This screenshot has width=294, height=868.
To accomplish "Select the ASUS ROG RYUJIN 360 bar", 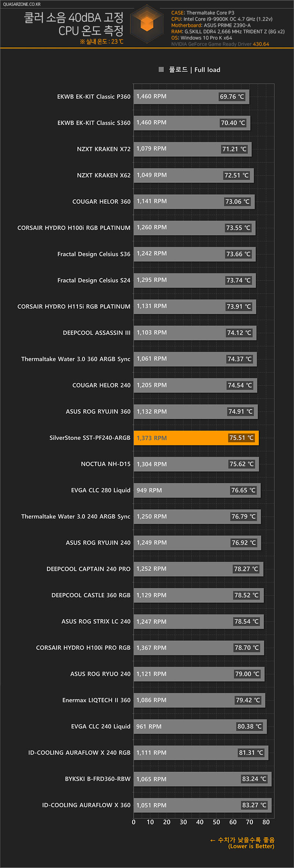I will tap(196, 411).
